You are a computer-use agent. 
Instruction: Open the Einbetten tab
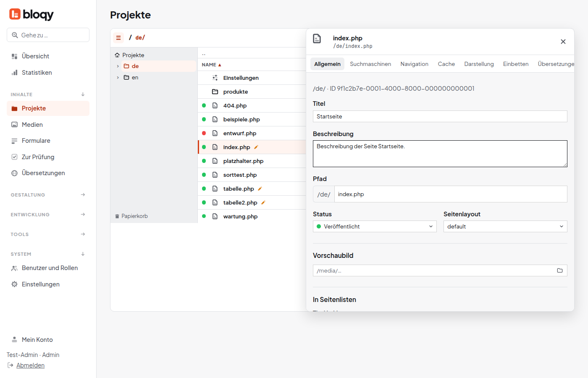516,64
